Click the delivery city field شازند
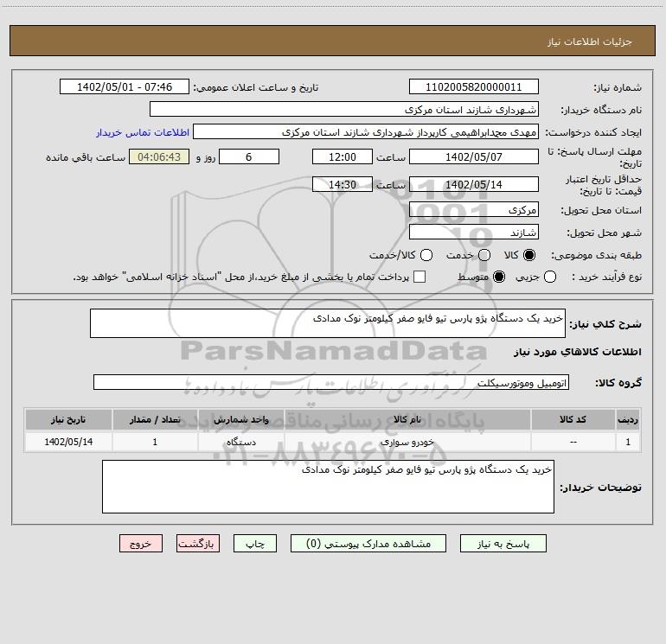 click(474, 232)
